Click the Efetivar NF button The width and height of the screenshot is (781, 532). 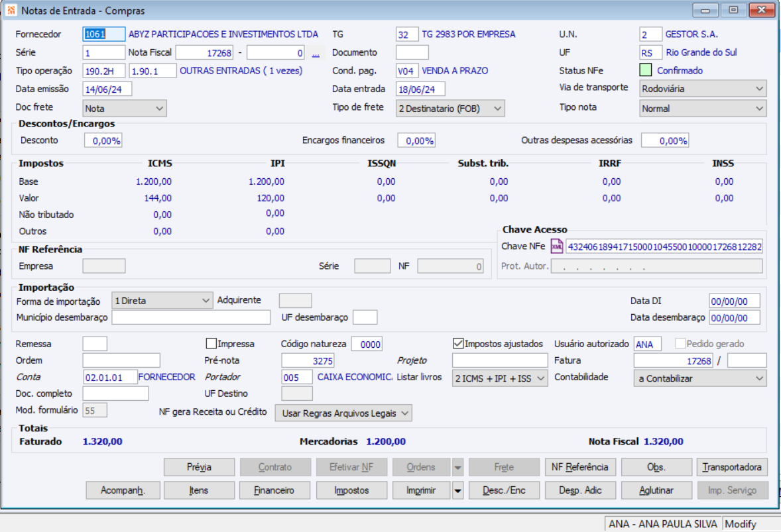[351, 467]
